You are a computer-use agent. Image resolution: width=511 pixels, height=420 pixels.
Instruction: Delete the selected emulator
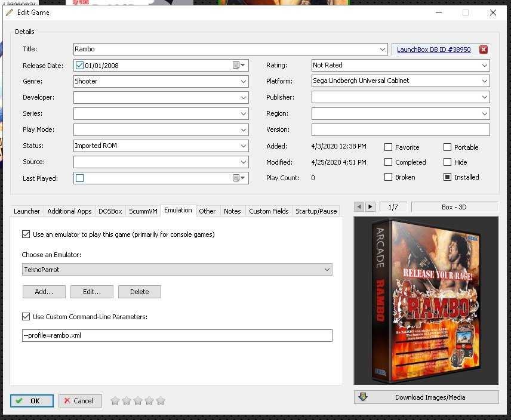tap(140, 292)
